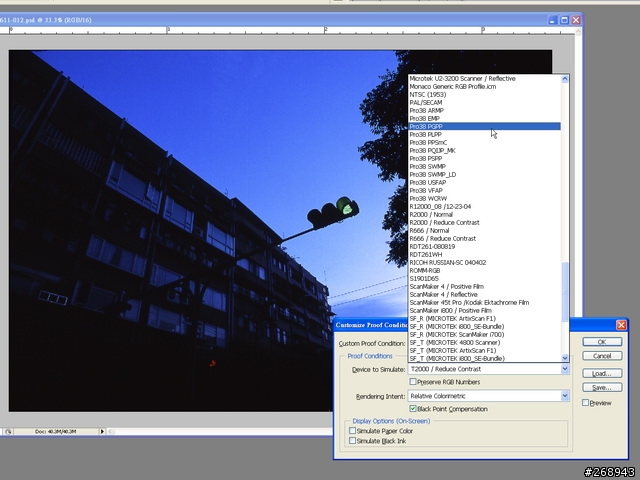Select Pro38 PSPP profile

(484, 158)
